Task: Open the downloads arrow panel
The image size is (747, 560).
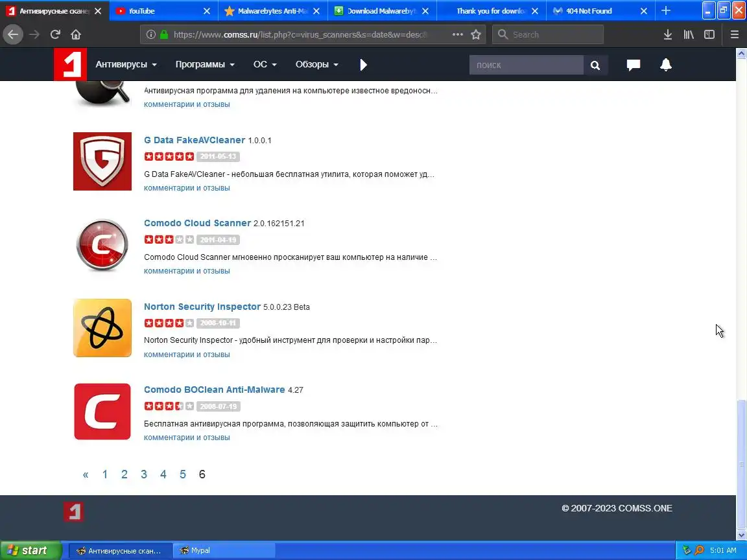Action: [667, 34]
